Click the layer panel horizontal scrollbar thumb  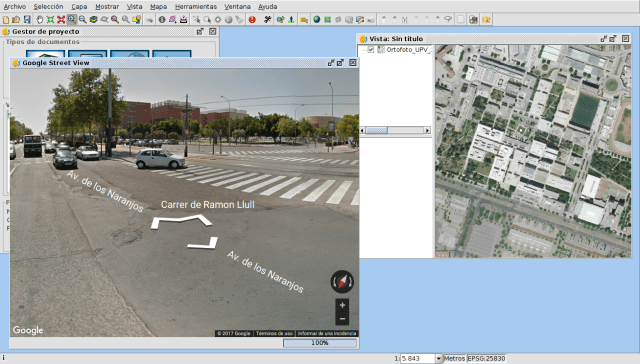click(376, 130)
